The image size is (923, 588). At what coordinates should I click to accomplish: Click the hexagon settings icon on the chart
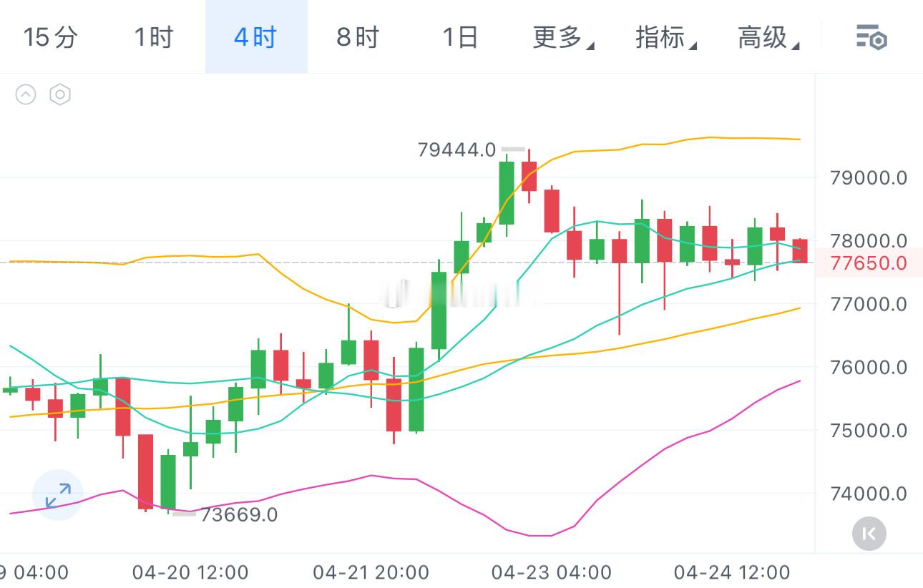[59, 94]
